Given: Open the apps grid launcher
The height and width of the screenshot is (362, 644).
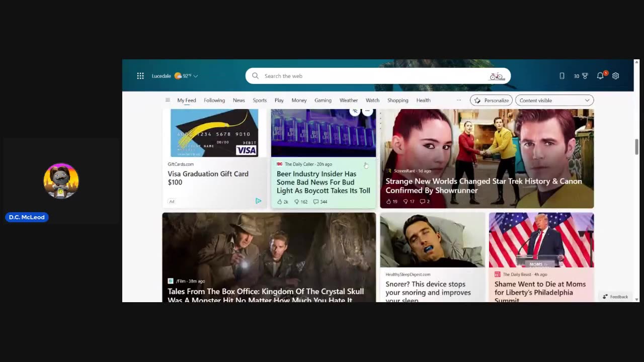Looking at the screenshot, I should tap(140, 76).
